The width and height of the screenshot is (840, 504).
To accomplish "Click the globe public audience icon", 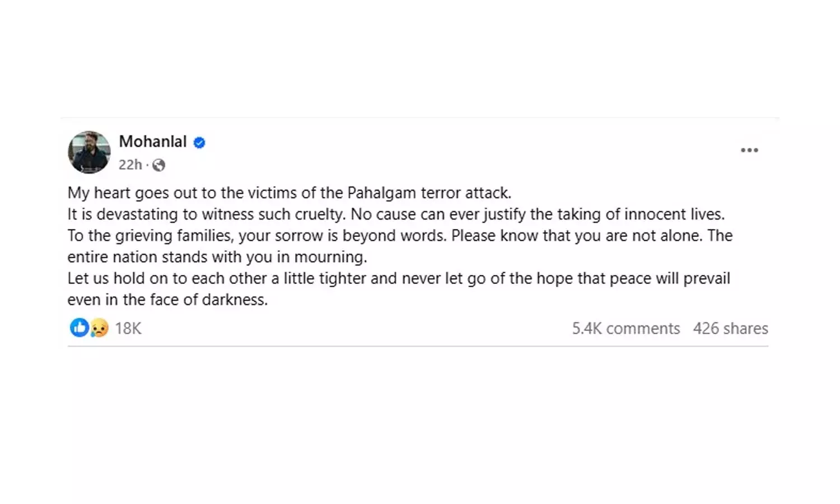I will (x=159, y=165).
